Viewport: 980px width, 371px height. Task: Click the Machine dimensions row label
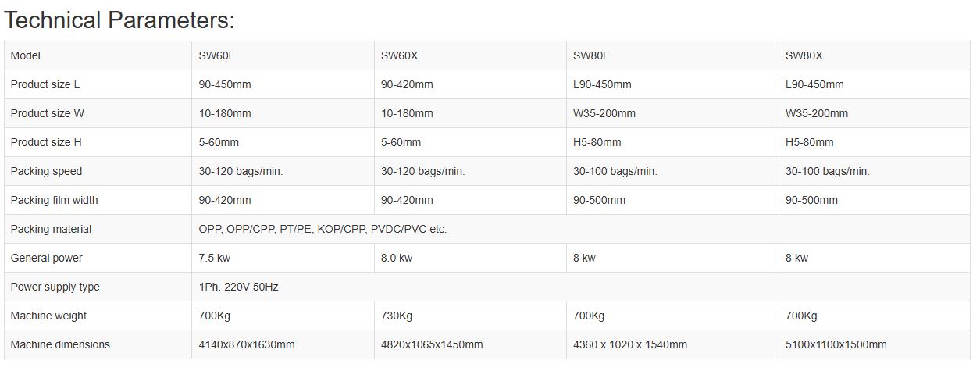coord(98,344)
